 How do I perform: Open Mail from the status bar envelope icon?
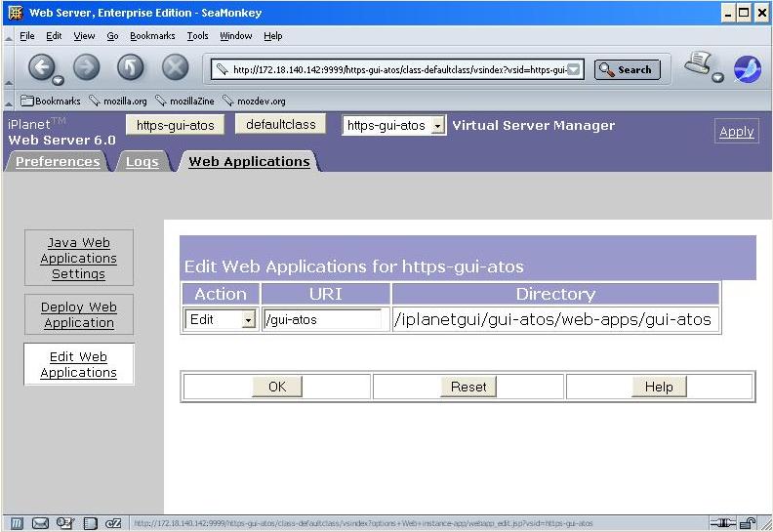tap(40, 523)
